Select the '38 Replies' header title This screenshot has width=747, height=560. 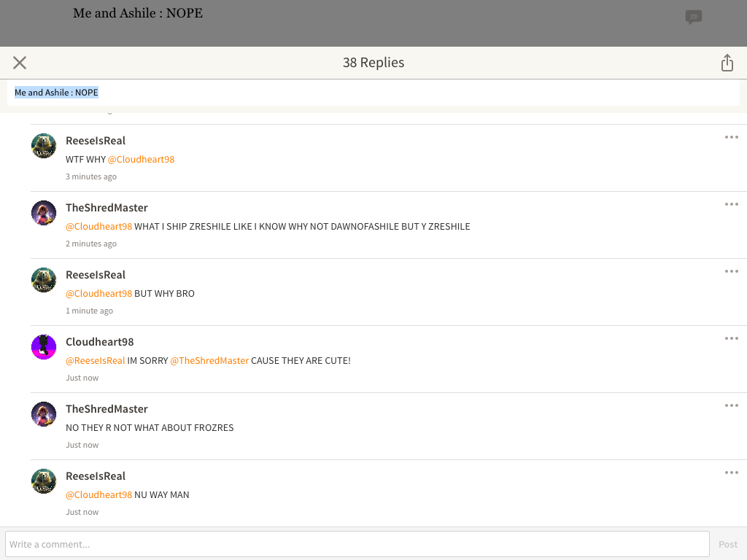[x=373, y=63]
